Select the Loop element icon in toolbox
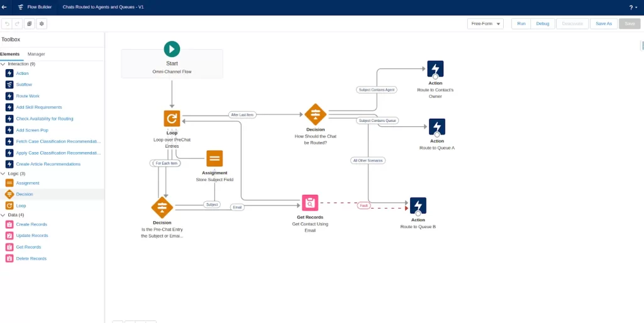 [x=9, y=205]
